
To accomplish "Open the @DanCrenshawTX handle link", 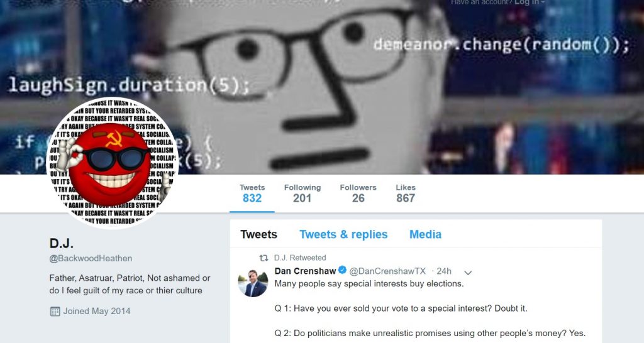I will [387, 271].
